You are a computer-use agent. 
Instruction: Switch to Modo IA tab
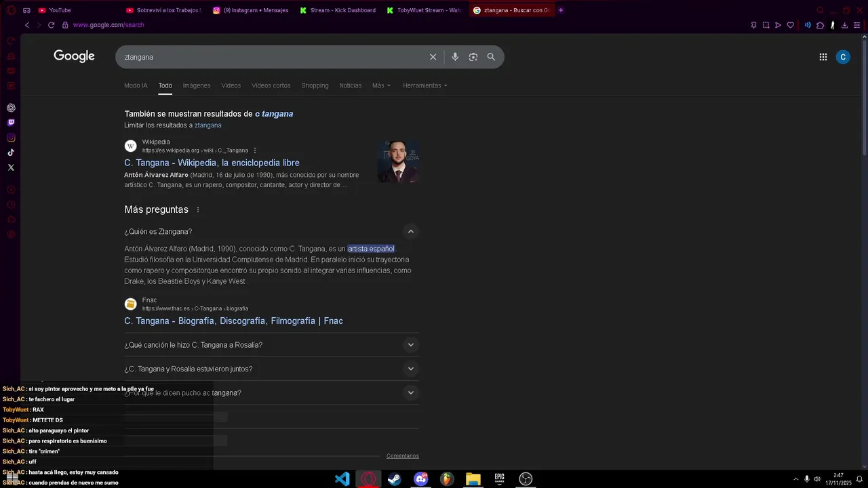coord(136,85)
